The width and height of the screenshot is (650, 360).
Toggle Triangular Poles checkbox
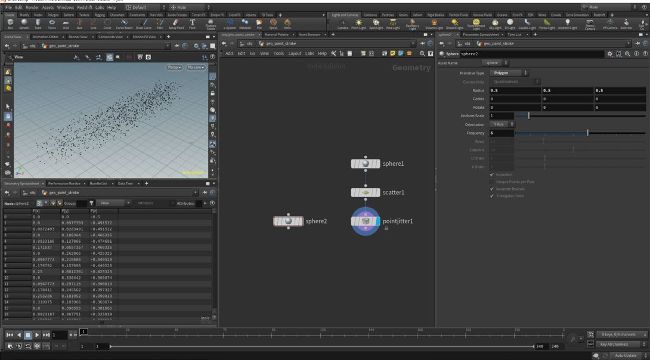492,196
